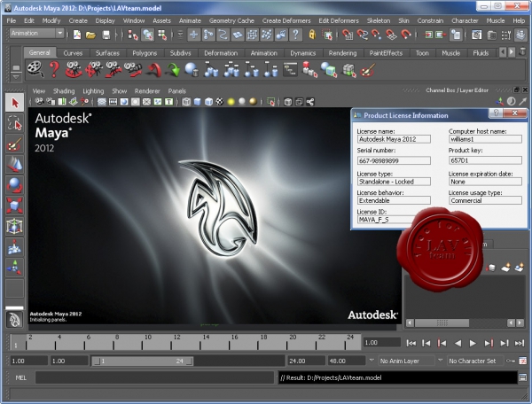Step forward one key
Image resolution: width=532 pixels, height=404 pixels.
tap(489, 343)
